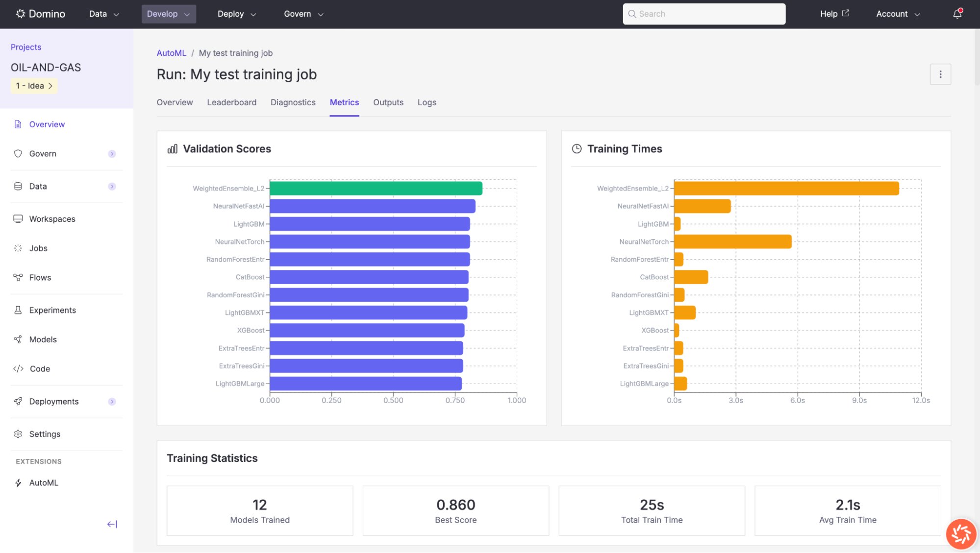Click the Overview document icon in sidebar

(x=18, y=124)
